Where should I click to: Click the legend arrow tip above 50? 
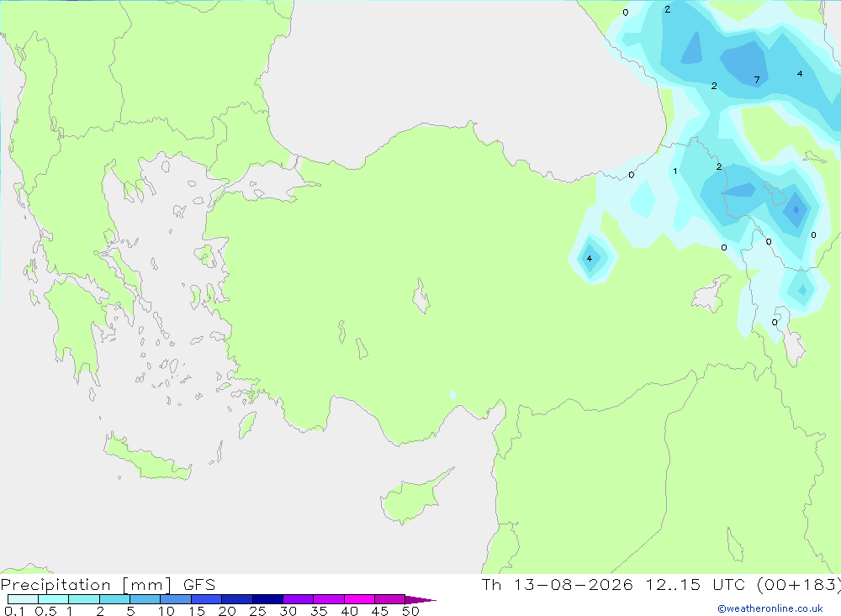coord(421,599)
